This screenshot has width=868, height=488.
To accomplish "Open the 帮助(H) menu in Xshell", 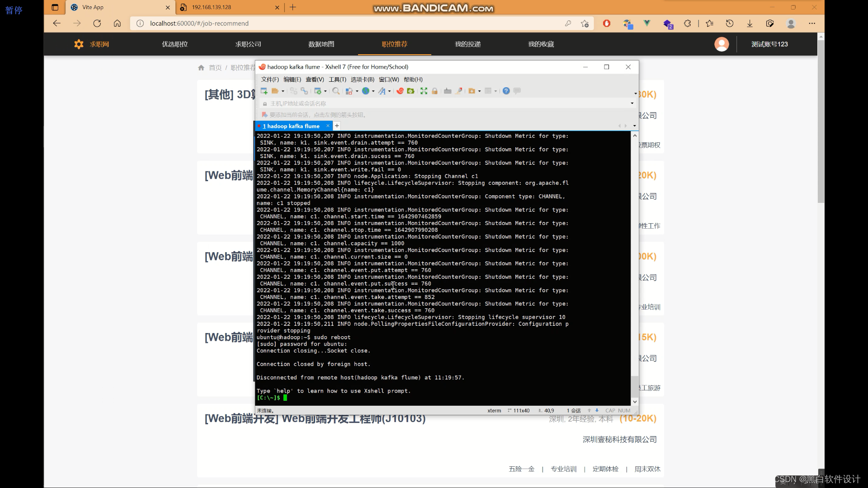I will (413, 80).
